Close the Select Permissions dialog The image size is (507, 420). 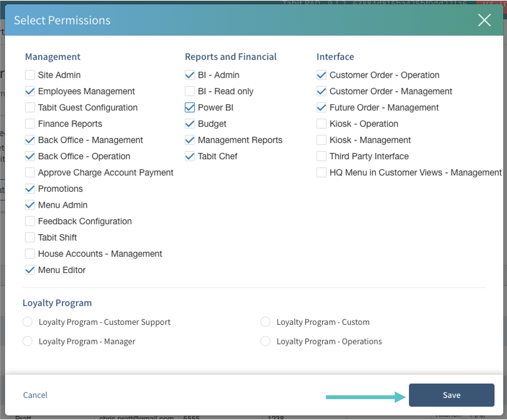tap(484, 20)
